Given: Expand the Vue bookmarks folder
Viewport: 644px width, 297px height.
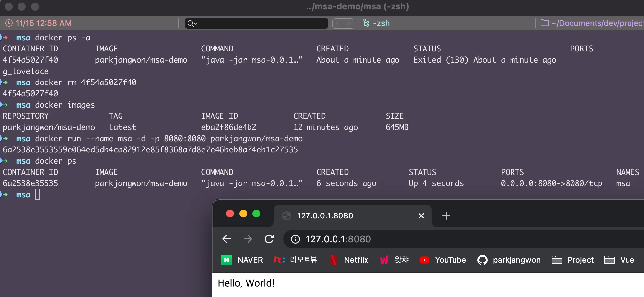Looking at the screenshot, I should tap(619, 260).
